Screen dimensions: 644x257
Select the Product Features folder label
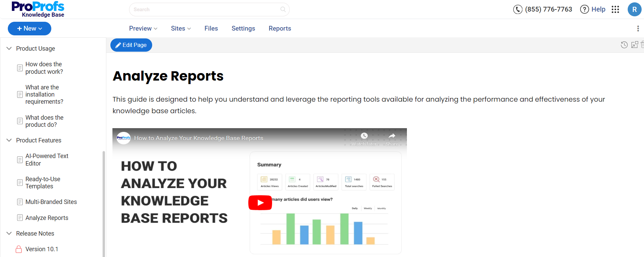(x=39, y=140)
